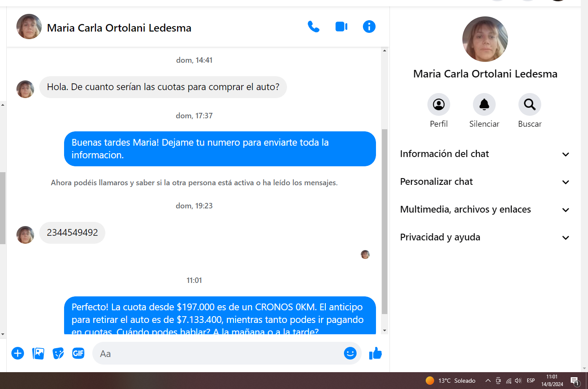Click the chat conversation vertical scrollbar
588x389 pixels.
384,221
